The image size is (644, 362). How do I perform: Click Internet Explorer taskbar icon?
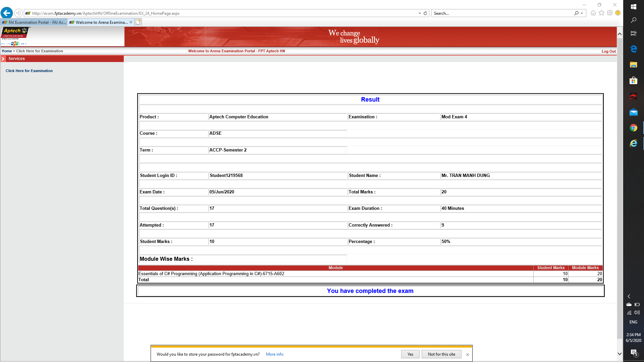point(634,143)
